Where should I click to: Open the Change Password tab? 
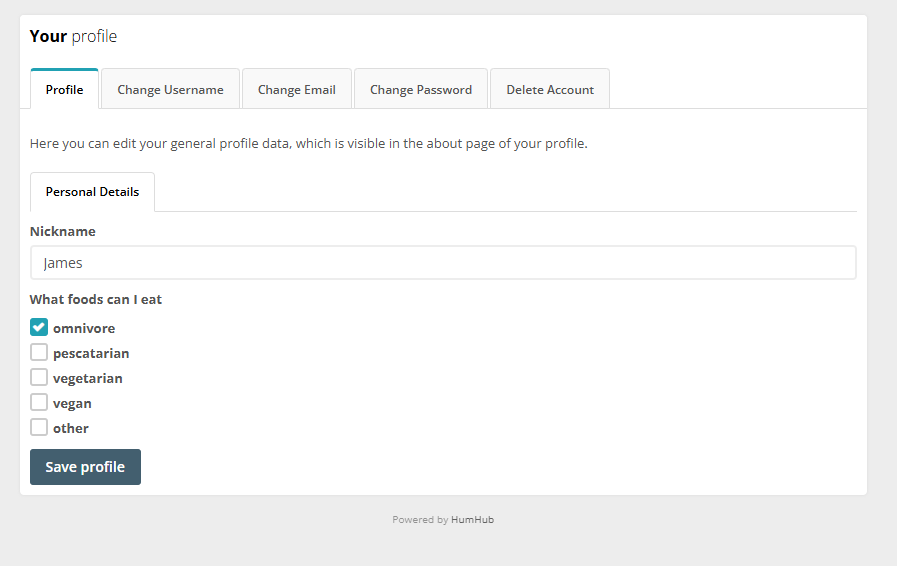pyautogui.click(x=420, y=89)
